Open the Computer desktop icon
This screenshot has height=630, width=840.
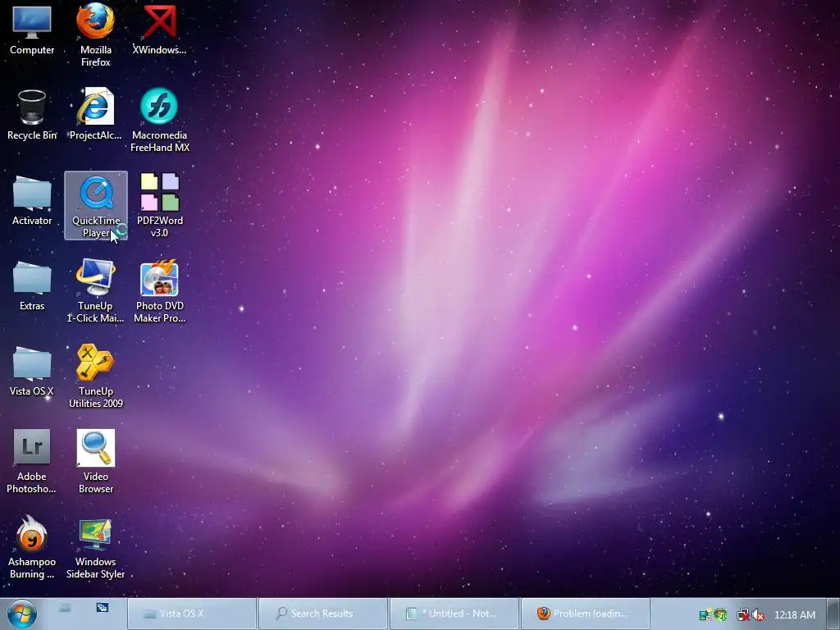32,30
